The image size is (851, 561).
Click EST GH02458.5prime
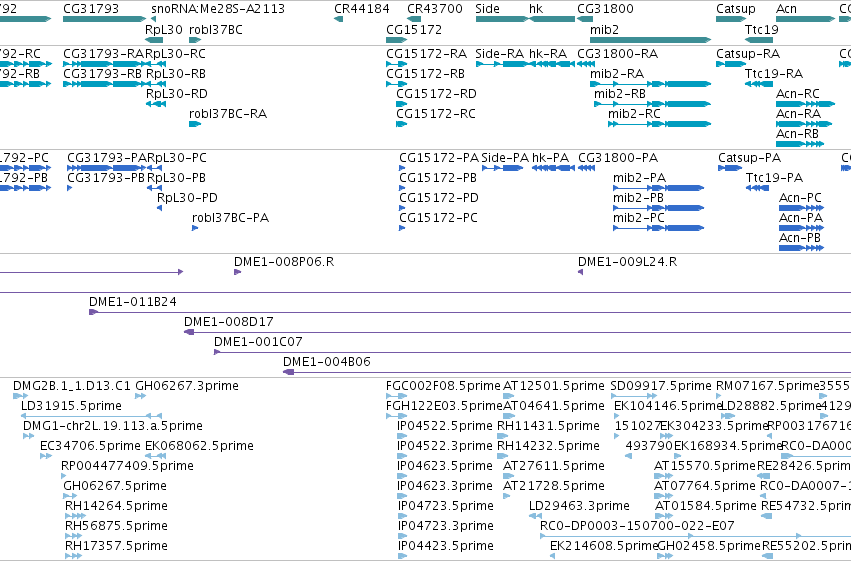click(708, 546)
